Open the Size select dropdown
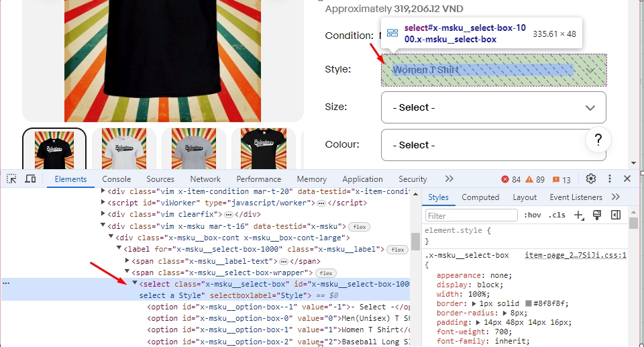Image resolution: width=644 pixels, height=347 pixels. point(493,107)
